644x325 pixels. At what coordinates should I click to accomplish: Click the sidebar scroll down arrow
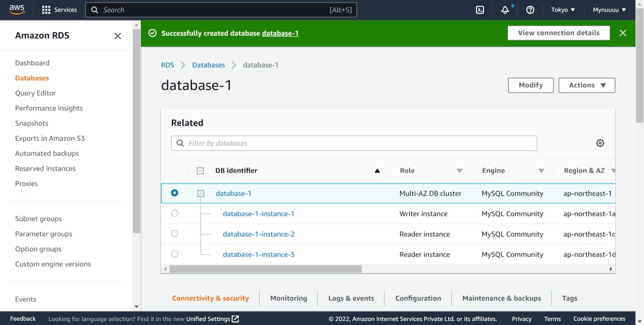pyautogui.click(x=136, y=306)
